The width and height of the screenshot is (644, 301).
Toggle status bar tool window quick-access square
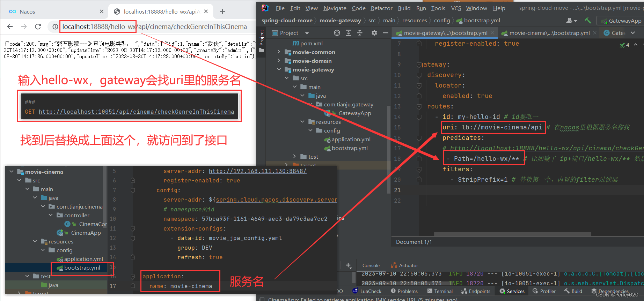261,299
